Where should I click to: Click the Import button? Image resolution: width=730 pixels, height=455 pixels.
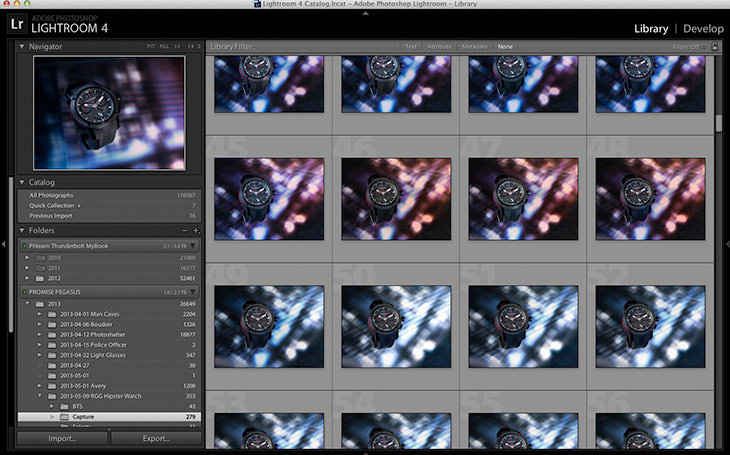(x=62, y=439)
